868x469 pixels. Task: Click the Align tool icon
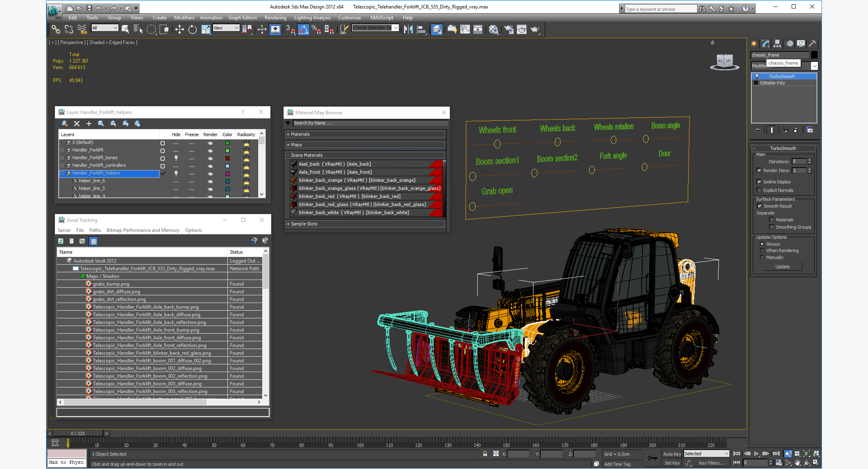(x=421, y=29)
